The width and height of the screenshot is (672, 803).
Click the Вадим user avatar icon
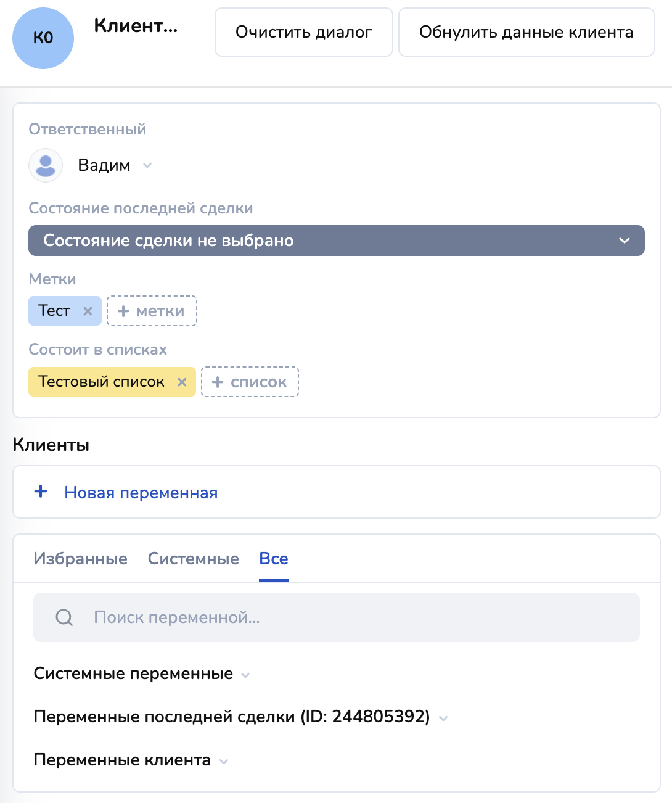(x=46, y=165)
